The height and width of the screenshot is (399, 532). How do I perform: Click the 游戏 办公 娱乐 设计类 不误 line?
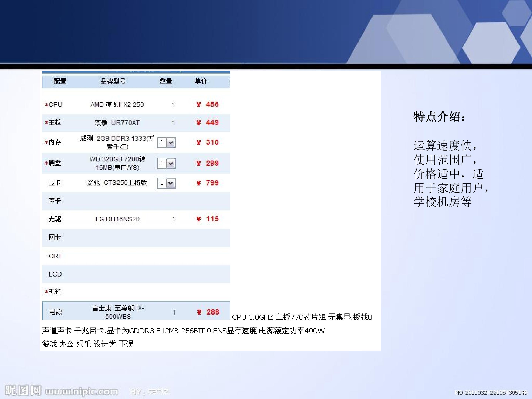(x=88, y=344)
